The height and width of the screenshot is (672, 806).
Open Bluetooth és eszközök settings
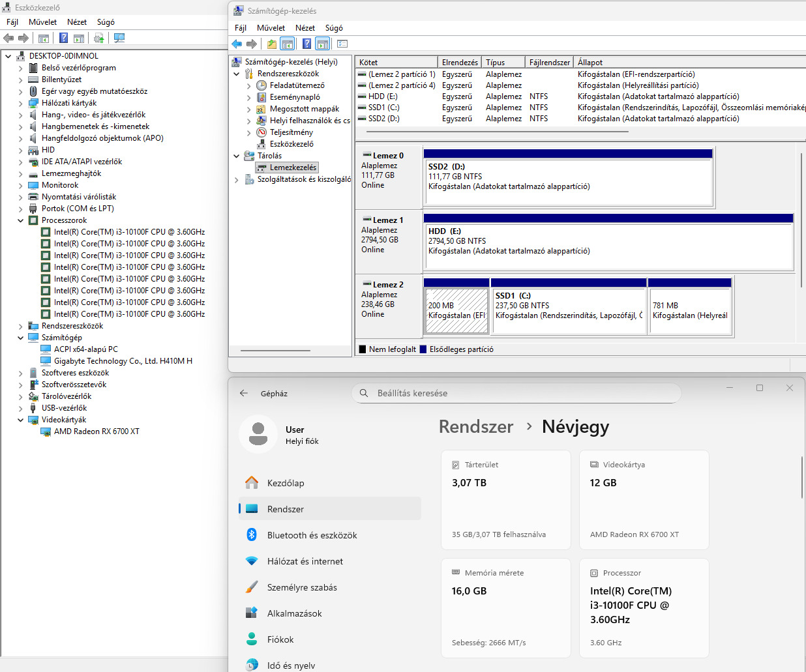coord(330,535)
